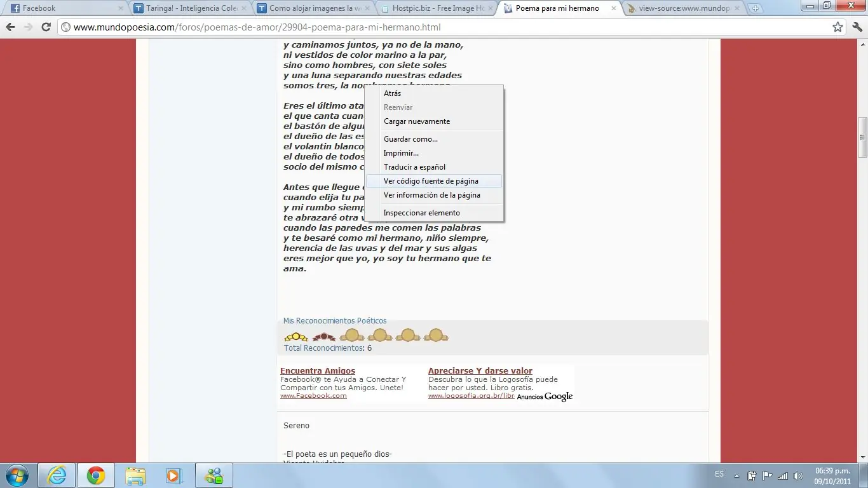
Task: Open the taskbar clock showing 06:39 p.m.
Action: (832, 475)
